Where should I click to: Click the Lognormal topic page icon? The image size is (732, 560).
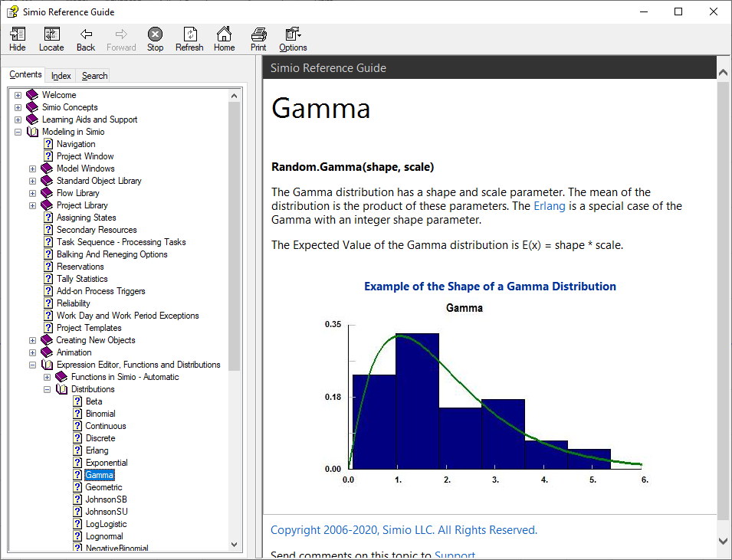click(78, 536)
